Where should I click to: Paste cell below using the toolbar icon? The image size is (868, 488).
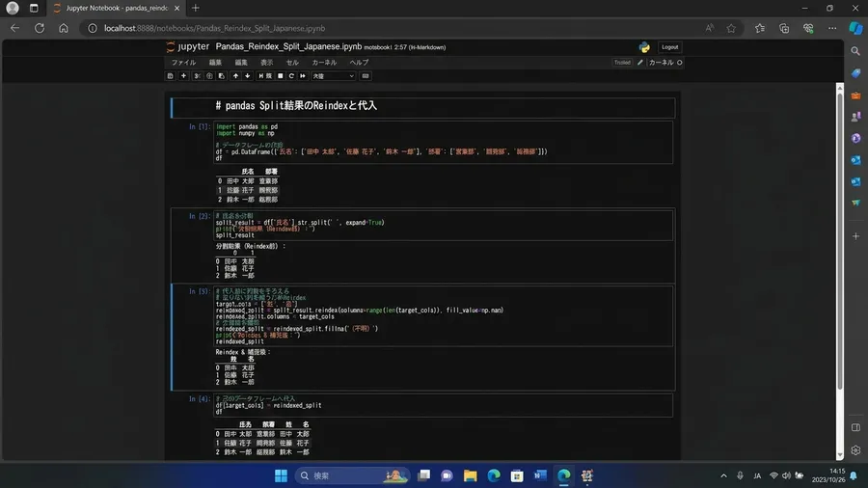(222, 76)
